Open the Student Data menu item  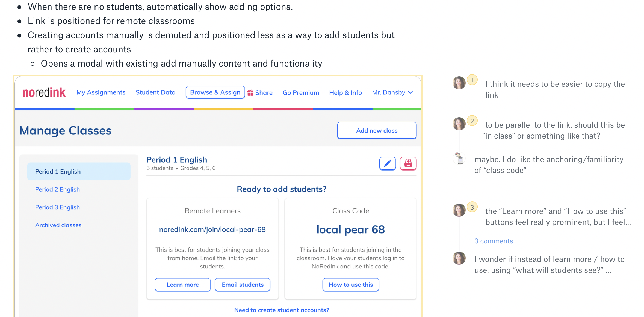[155, 92]
